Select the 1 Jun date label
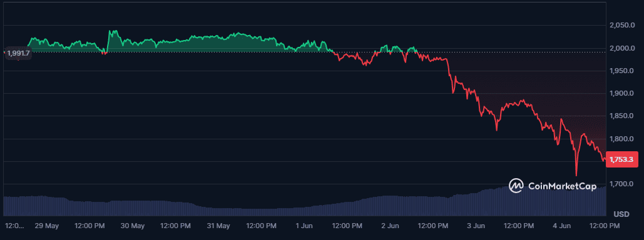 tap(304, 226)
